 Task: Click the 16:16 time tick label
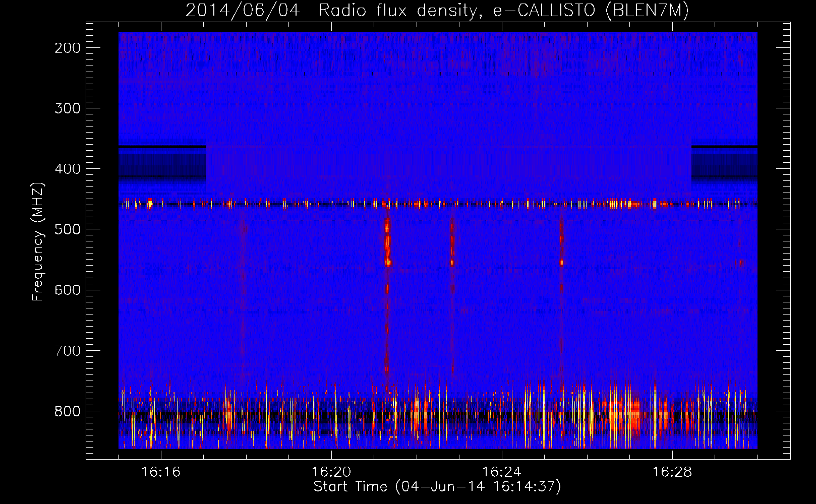[161, 472]
